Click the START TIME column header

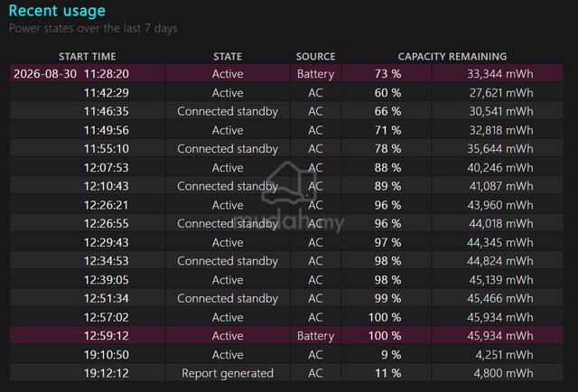click(x=88, y=56)
